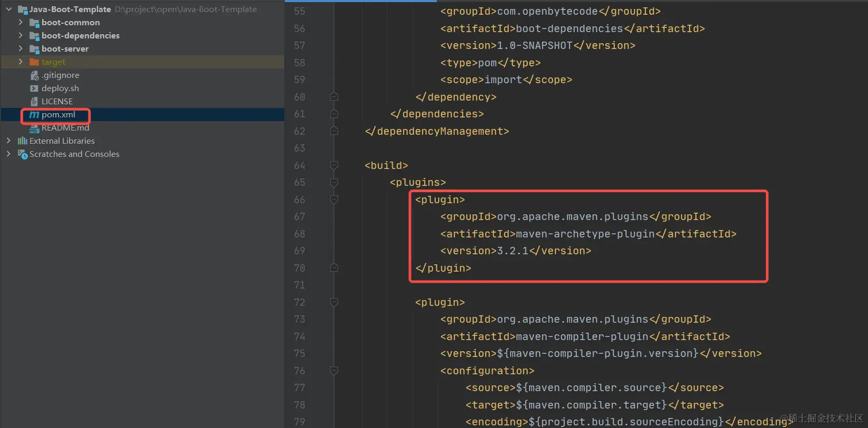Fold the compiler plugin block at line 72
This screenshot has width=868, height=428.
[x=334, y=302]
